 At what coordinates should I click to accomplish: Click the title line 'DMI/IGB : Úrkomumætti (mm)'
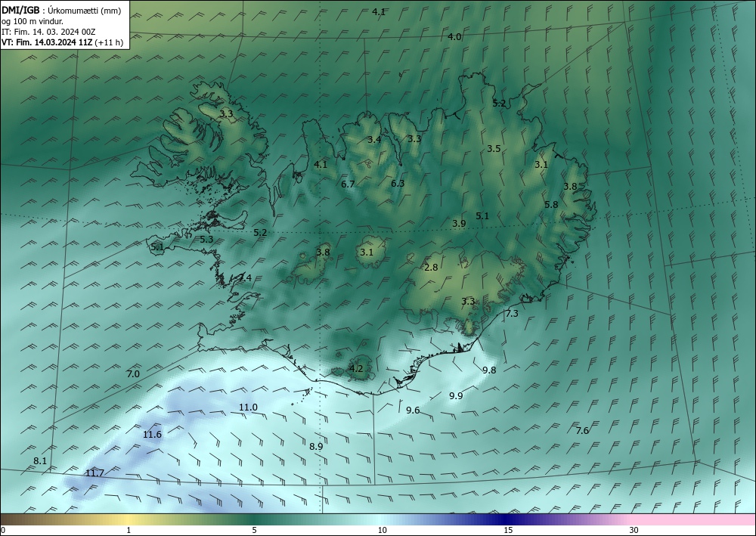[61, 11]
